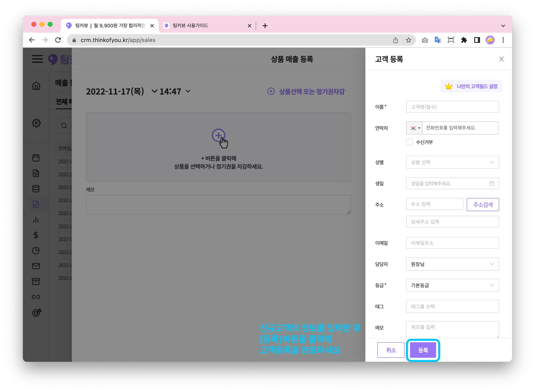535x392 pixels.
Task: Open the mail envelope sidebar icon
Action: pos(36,266)
